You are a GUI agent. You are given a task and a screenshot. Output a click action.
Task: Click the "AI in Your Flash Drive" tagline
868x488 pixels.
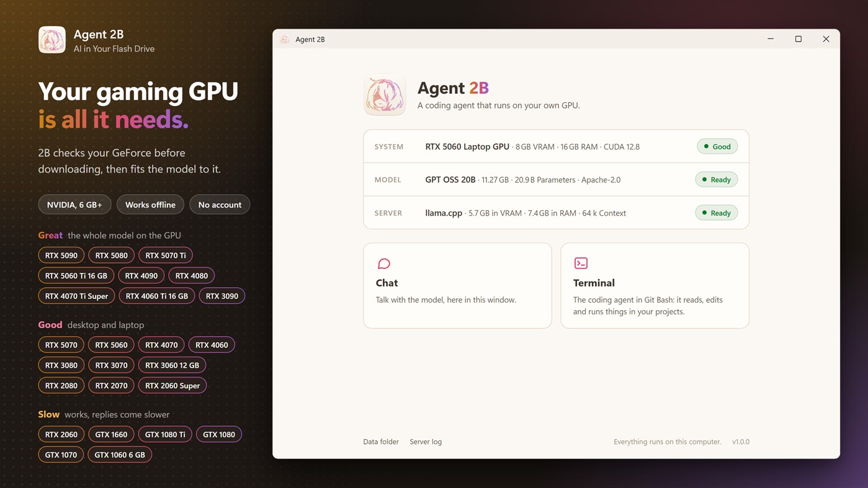pyautogui.click(x=114, y=48)
